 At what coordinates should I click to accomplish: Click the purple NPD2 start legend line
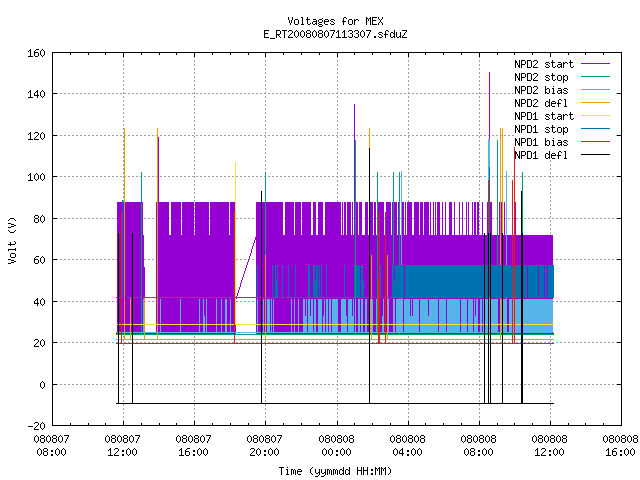tap(596, 64)
